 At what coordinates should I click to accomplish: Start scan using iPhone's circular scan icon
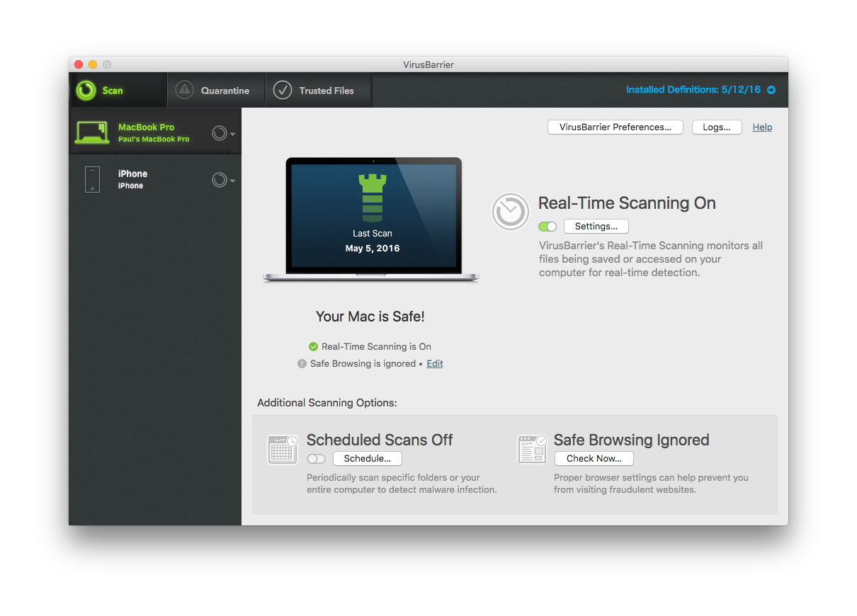tap(219, 180)
